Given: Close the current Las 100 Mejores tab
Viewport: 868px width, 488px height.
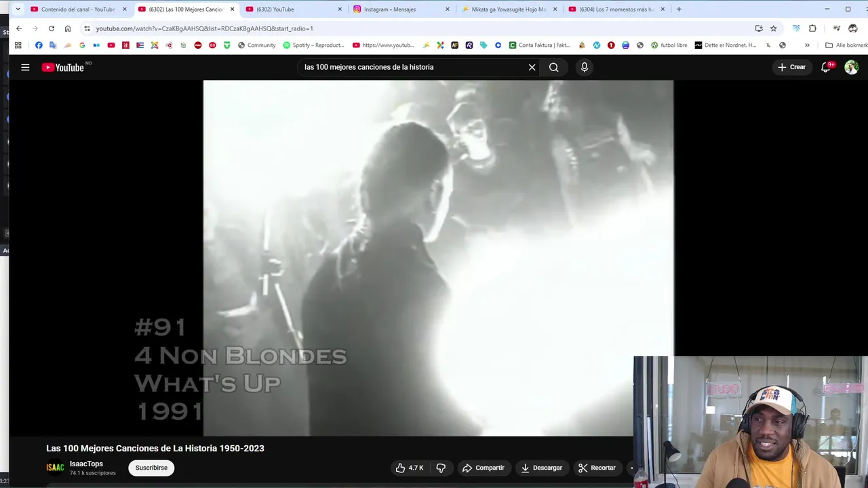Looking at the screenshot, I should click(x=232, y=9).
